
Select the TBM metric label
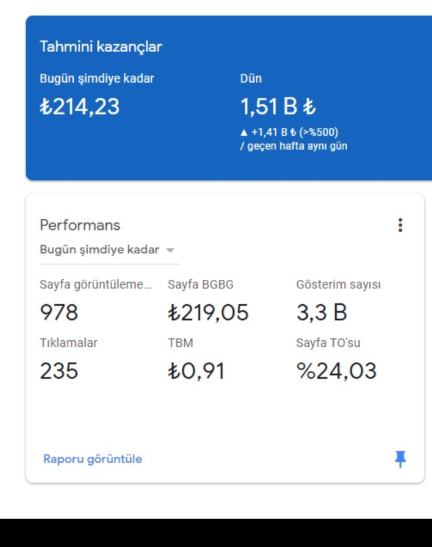coord(180,343)
